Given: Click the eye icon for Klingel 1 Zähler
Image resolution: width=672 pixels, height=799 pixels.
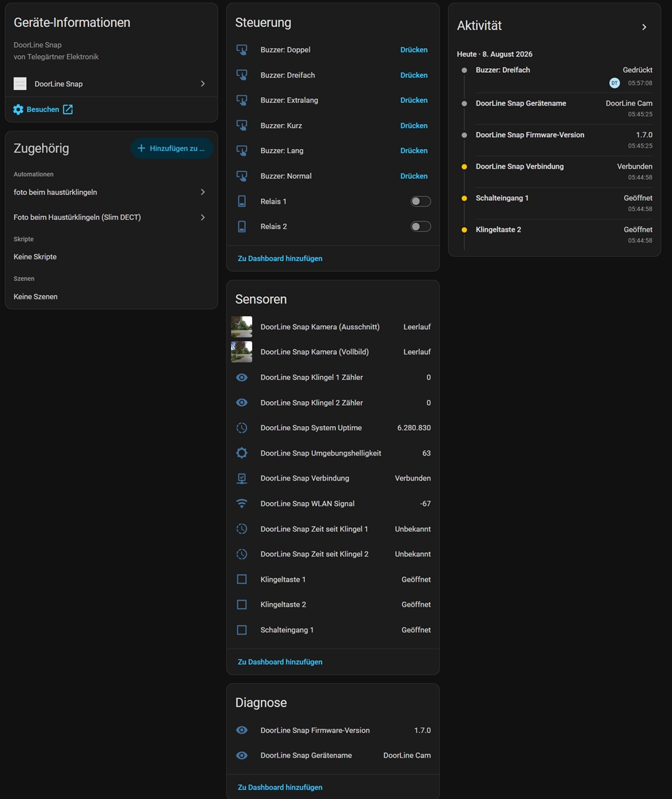Looking at the screenshot, I should click(241, 378).
